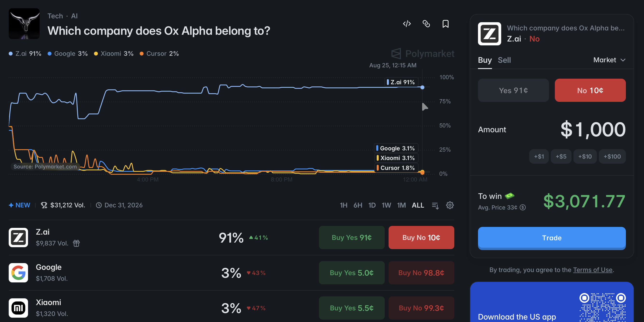Open the Market order type dropdown
Image resolution: width=644 pixels, height=322 pixels.
[x=609, y=60]
